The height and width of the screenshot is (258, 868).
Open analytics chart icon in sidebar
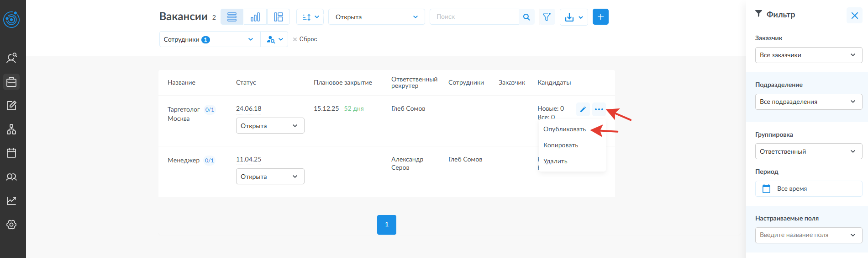coord(11,200)
